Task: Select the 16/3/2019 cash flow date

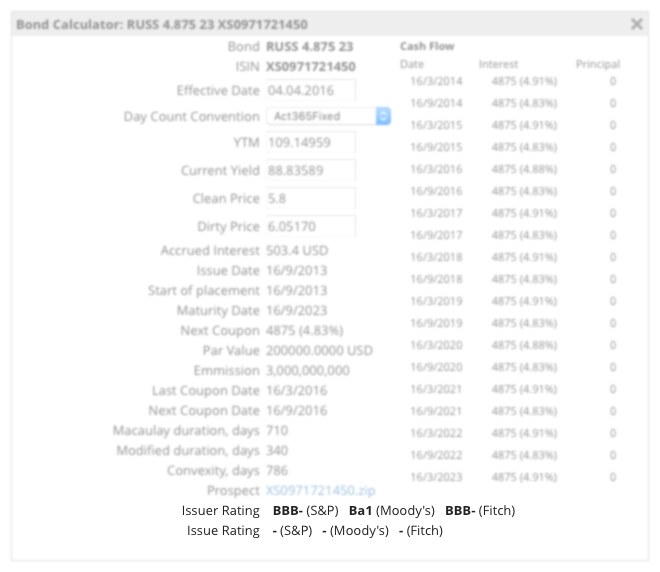Action: pos(436,301)
